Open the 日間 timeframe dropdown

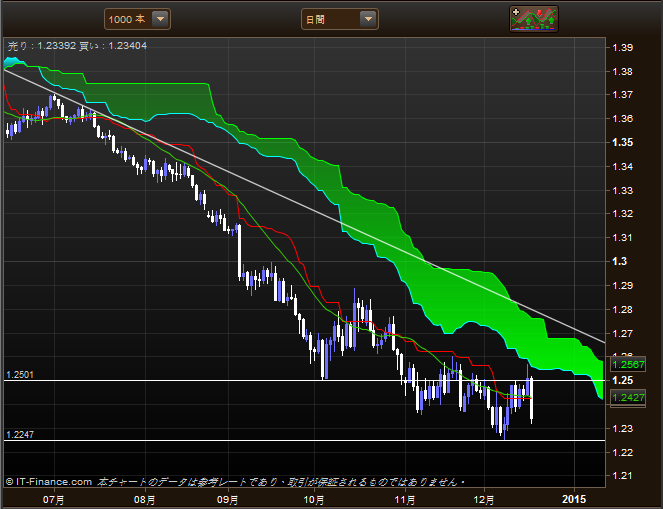point(340,19)
